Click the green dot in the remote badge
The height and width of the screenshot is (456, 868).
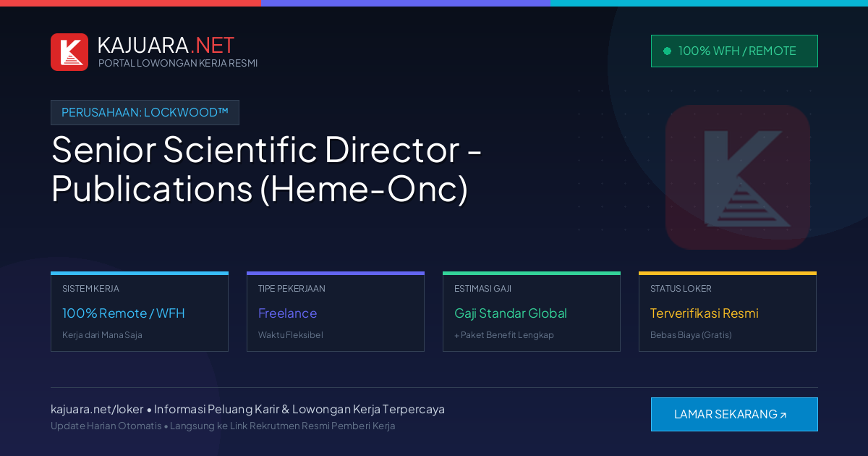tap(667, 51)
